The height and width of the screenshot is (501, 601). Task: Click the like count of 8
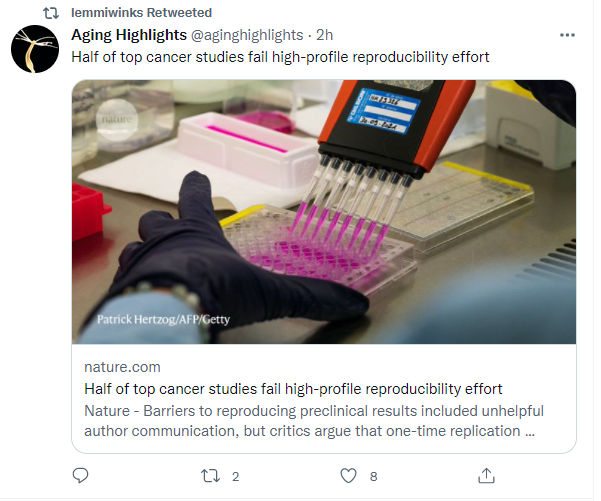coord(373,477)
